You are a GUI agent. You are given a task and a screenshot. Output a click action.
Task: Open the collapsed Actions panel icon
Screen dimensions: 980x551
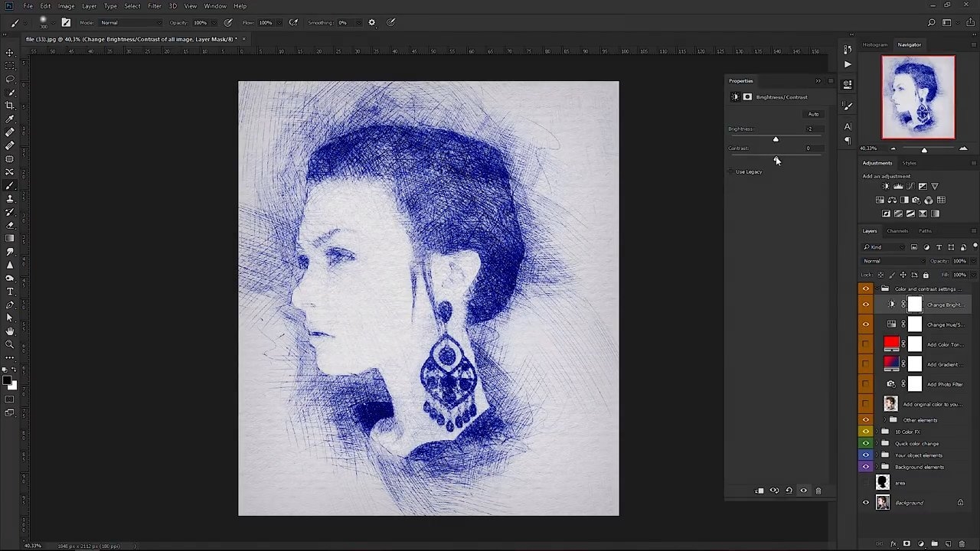click(x=848, y=64)
